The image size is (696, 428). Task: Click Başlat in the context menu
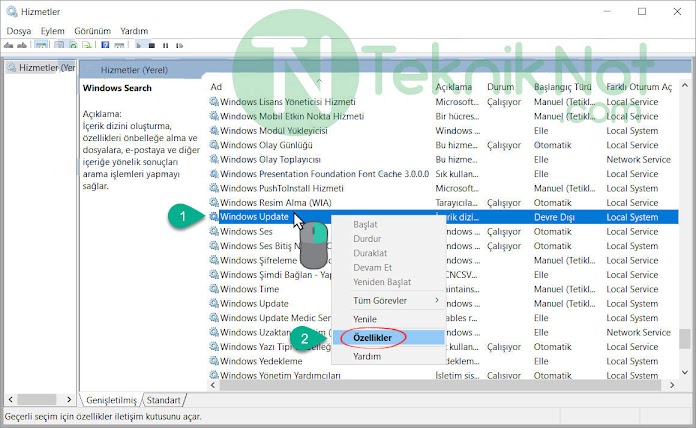click(x=388, y=224)
